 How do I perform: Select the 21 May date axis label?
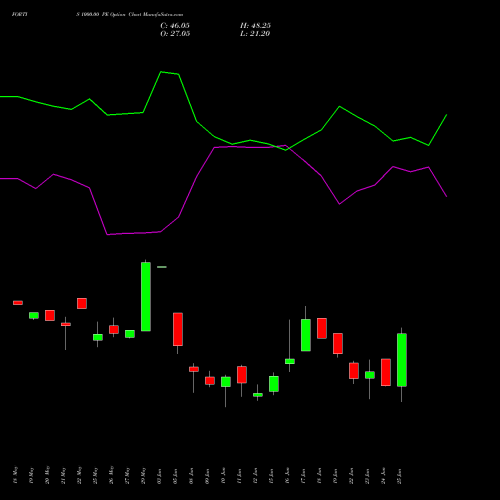[63, 475]
